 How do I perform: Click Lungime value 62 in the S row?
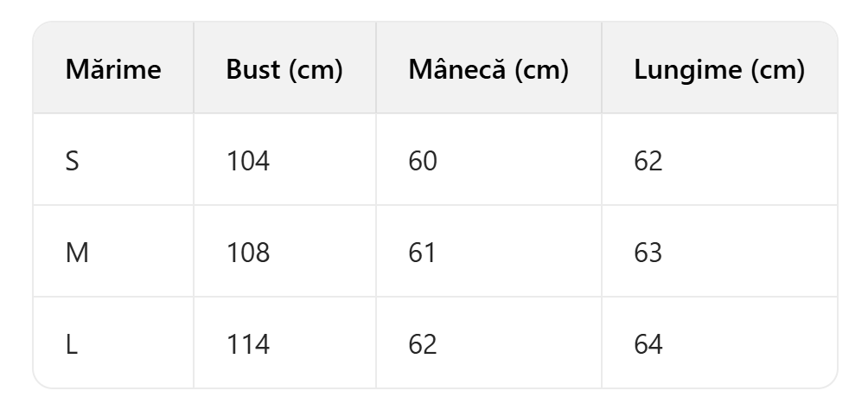tap(648, 161)
